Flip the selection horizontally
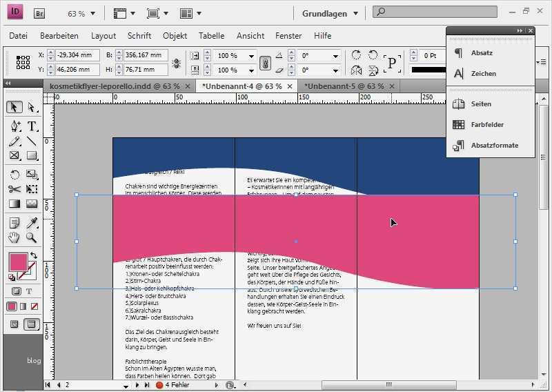The width and height of the screenshot is (552, 392). pyautogui.click(x=356, y=71)
